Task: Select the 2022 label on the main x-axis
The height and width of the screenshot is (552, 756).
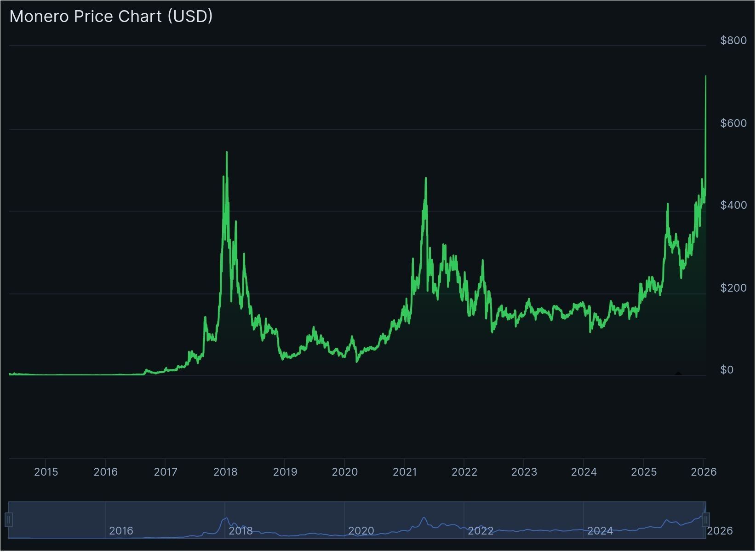Action: pos(464,472)
